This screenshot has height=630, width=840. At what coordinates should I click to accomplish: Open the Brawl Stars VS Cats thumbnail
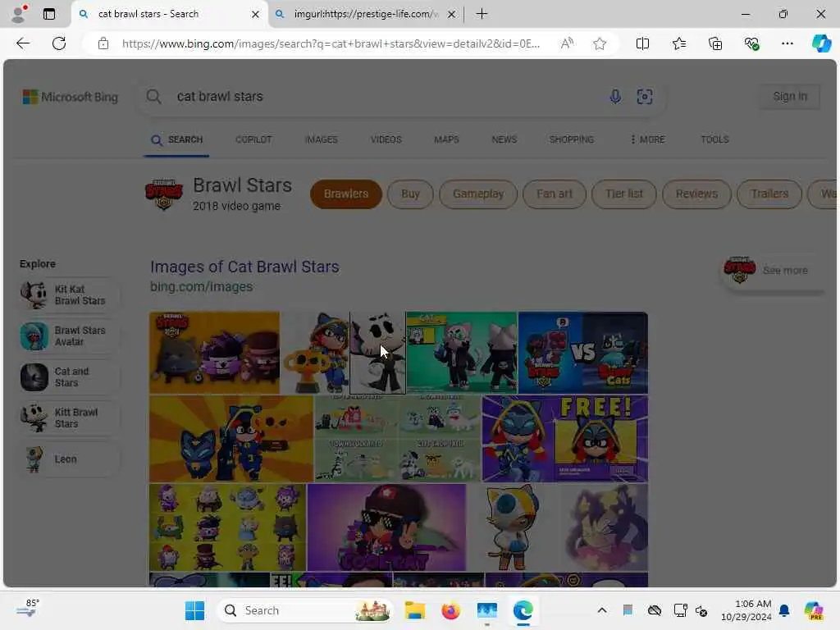pos(583,353)
